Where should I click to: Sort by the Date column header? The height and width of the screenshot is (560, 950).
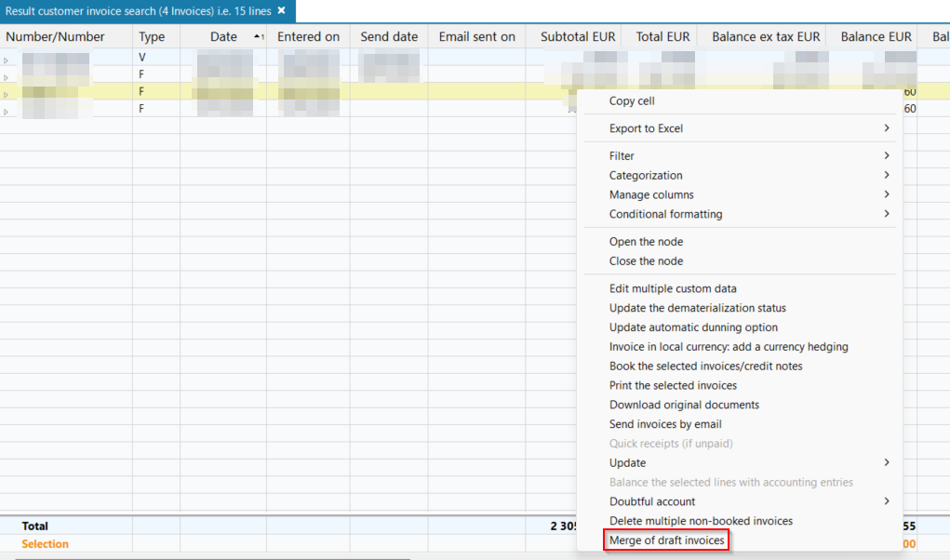coord(223,37)
